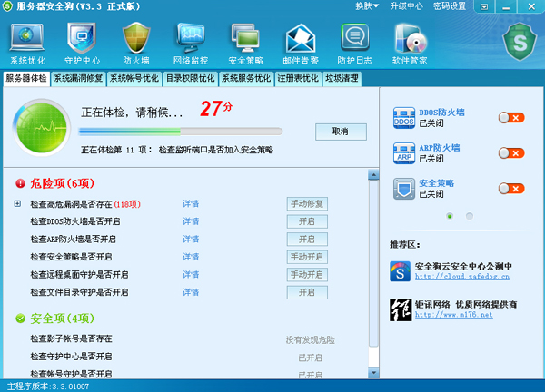Click the 安全狗云 S logo icon
The height and width of the screenshot is (392, 545).
click(x=400, y=271)
